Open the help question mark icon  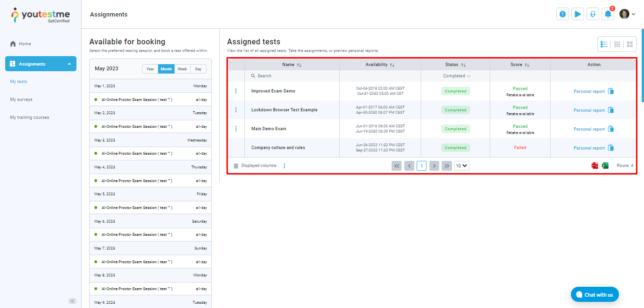(562, 14)
